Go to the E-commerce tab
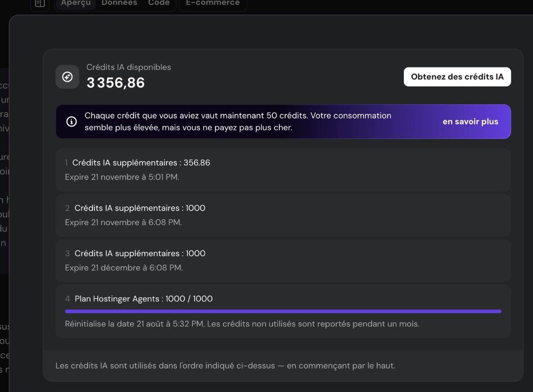Screen dimensions: 533x392 [x=213, y=3]
